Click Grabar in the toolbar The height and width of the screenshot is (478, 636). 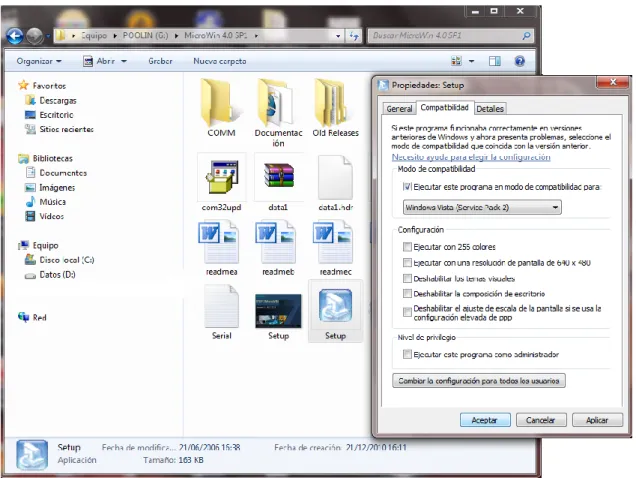160,61
